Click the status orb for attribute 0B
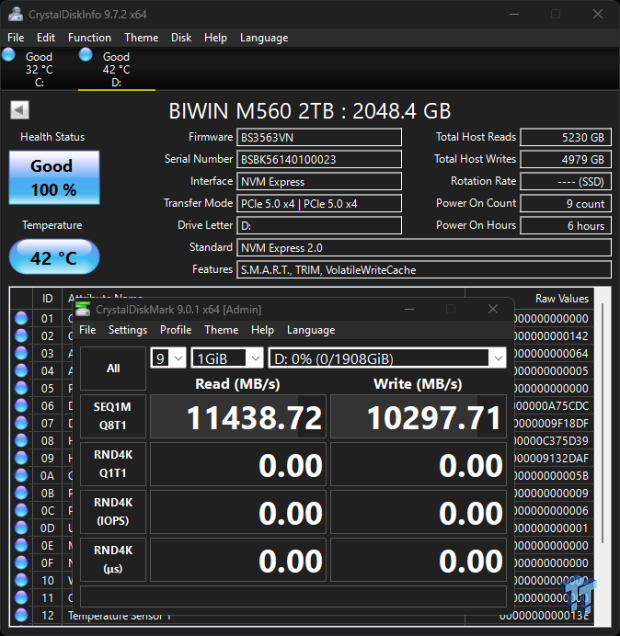Image resolution: width=620 pixels, height=636 pixels. (21, 493)
